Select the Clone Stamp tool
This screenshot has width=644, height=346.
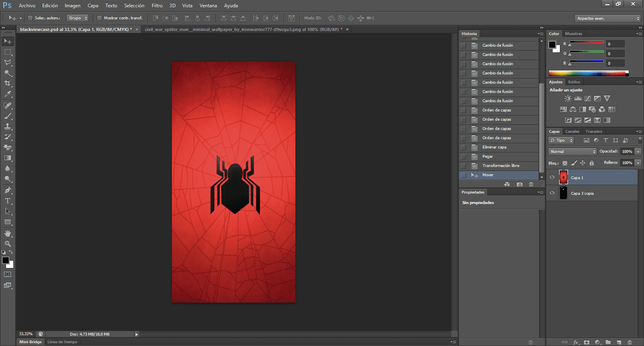click(8, 126)
